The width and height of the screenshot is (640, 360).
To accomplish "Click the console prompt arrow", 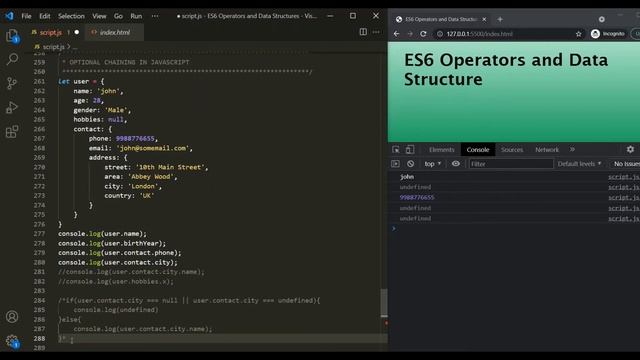I will [394, 229].
